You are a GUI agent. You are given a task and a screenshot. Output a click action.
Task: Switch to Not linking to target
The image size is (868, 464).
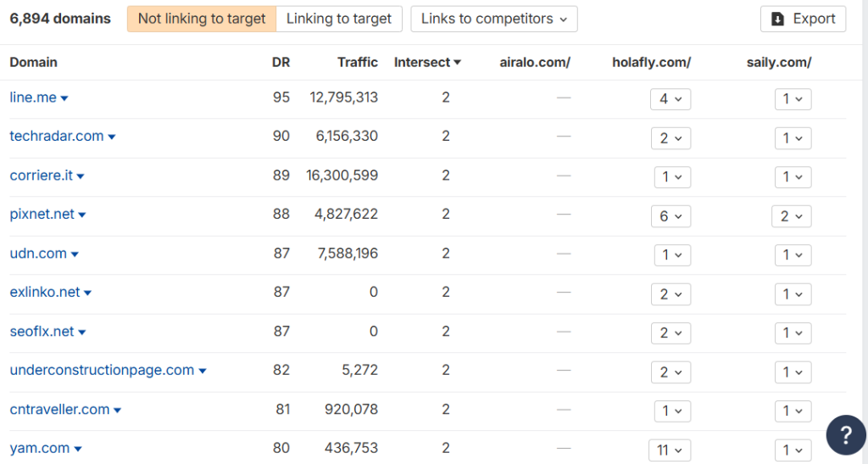pyautogui.click(x=202, y=19)
